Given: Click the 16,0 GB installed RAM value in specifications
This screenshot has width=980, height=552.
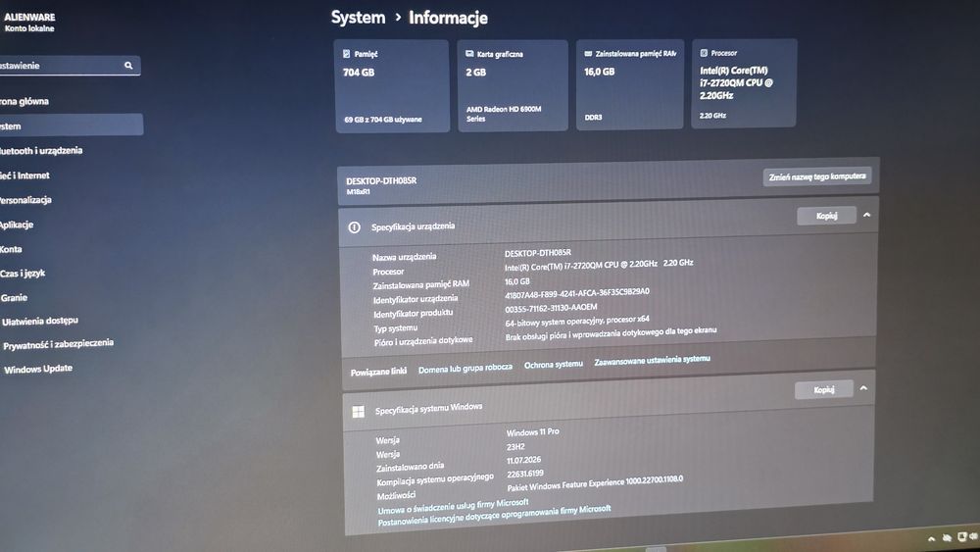Looking at the screenshot, I should [516, 281].
